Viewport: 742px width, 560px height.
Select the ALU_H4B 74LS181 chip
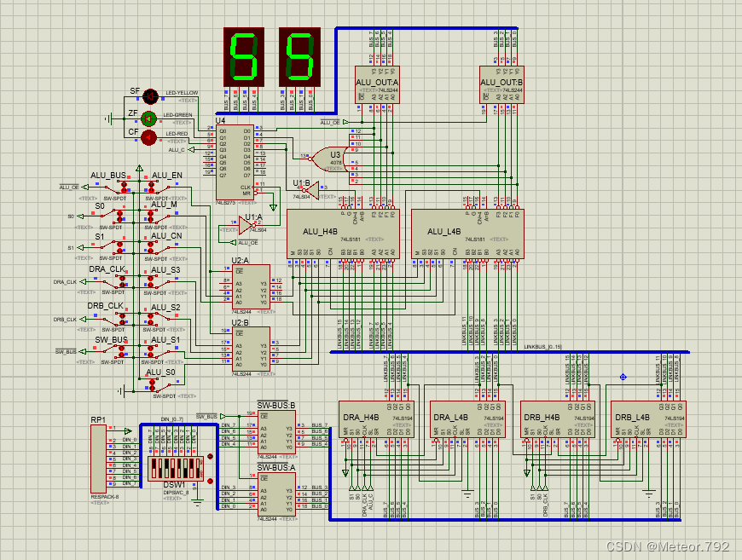343,234
